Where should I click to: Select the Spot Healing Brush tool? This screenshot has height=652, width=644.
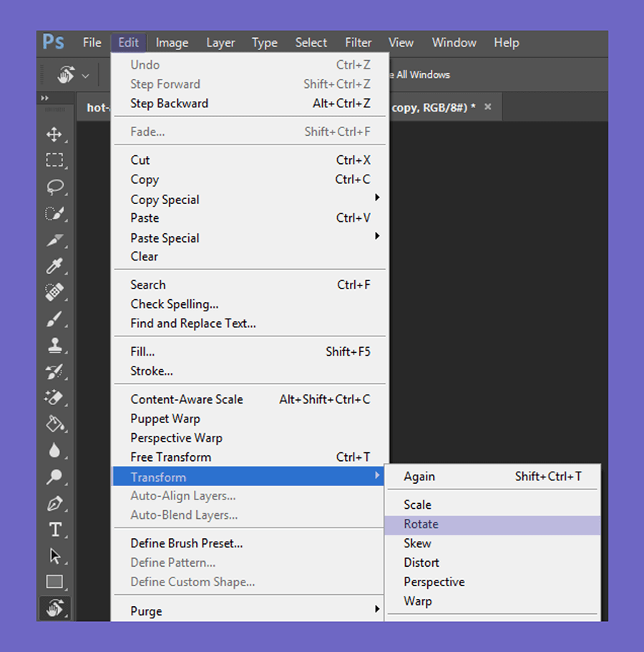pos(54,292)
